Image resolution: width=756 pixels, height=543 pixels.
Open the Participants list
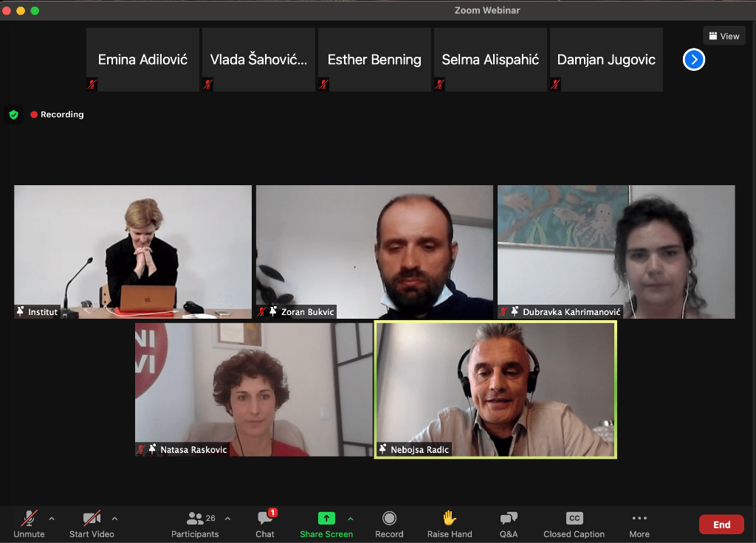(195, 519)
